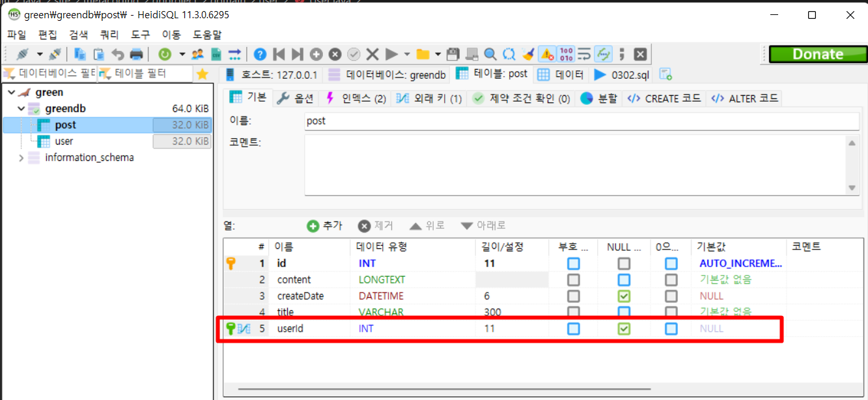Click the 아래로 move down button
This screenshot has height=400, width=868.
coord(483,225)
